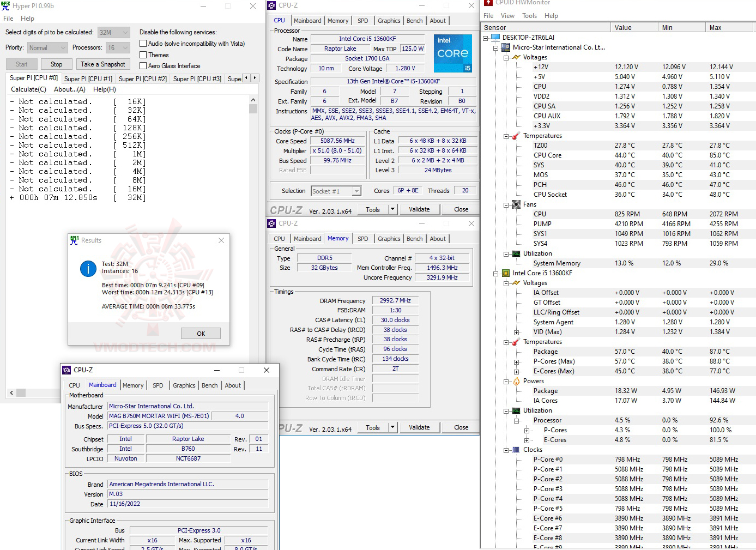Click the Results dialog title icon
This screenshot has height=550, width=756.
pos(74,240)
